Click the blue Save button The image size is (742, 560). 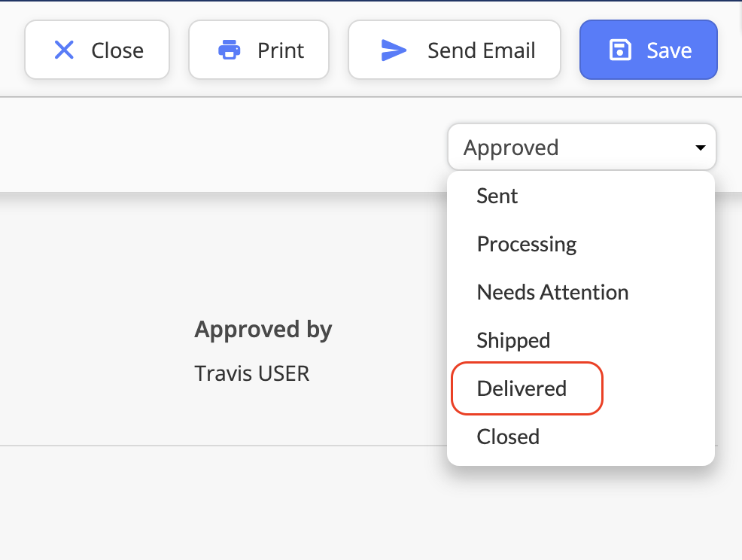[648, 50]
